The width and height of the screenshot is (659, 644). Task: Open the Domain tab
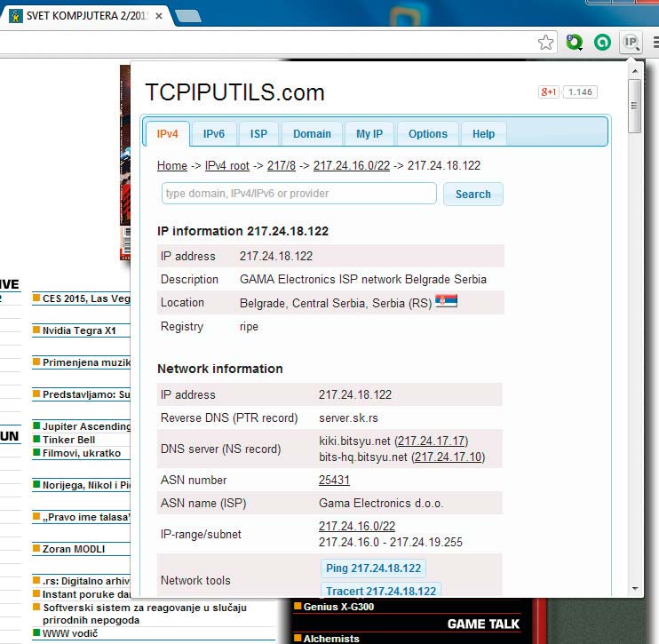(313, 134)
